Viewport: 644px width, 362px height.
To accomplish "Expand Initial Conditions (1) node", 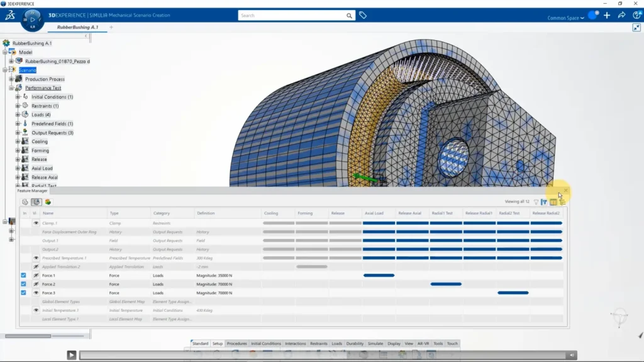I will (x=18, y=97).
